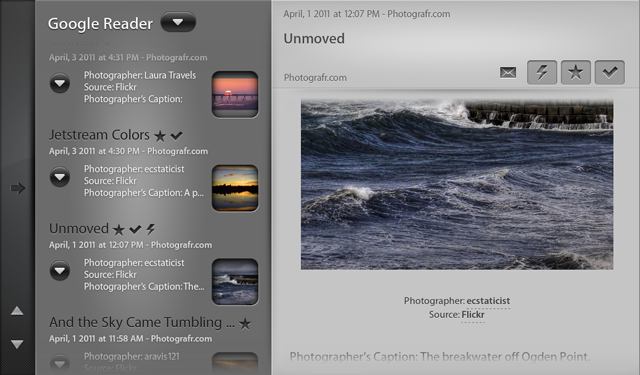640x375 pixels.
Task: Click the up triangle in left sidebar
Action: tap(17, 311)
